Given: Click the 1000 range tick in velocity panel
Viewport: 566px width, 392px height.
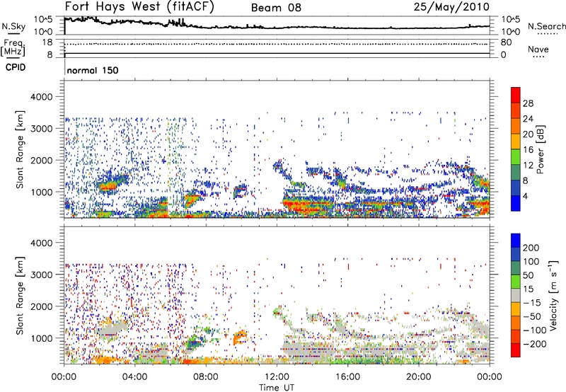Looking at the screenshot, I should 41,338.
